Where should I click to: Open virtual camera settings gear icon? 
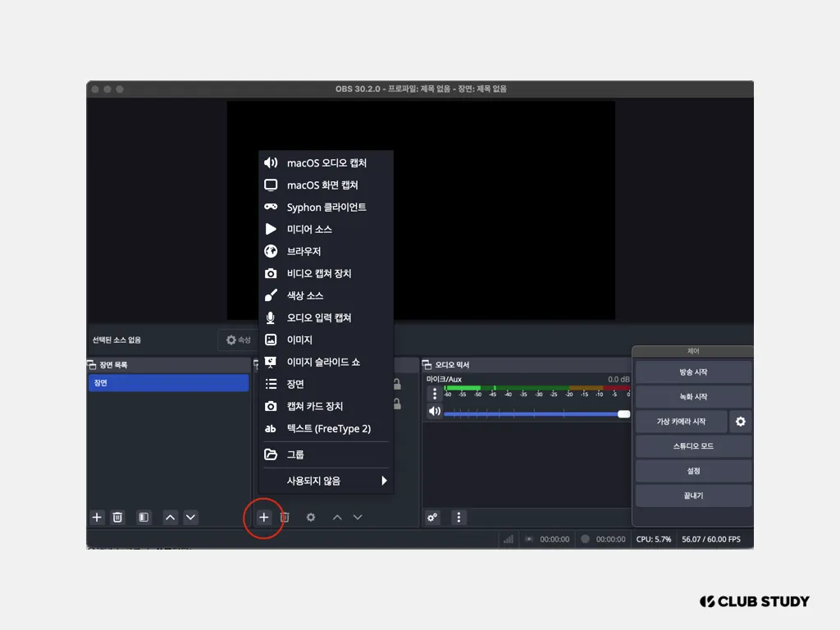[741, 422]
